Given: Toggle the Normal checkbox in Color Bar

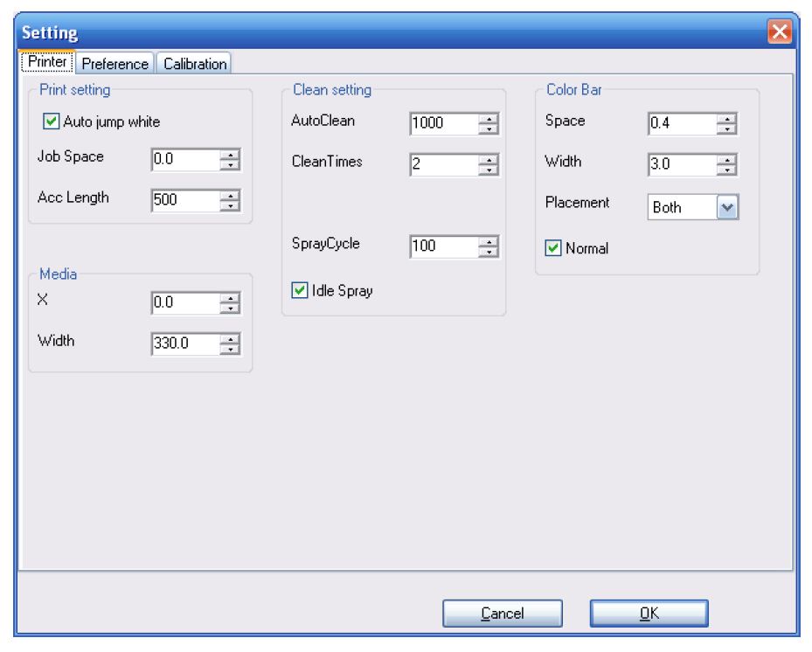Looking at the screenshot, I should point(553,248).
